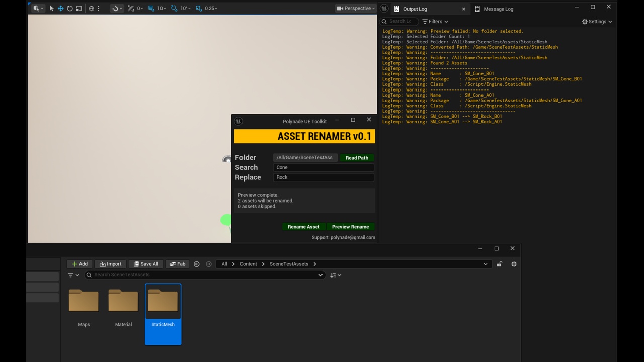The image size is (644, 362).
Task: Open the viewport mode selection dropdown
Action: (37, 8)
